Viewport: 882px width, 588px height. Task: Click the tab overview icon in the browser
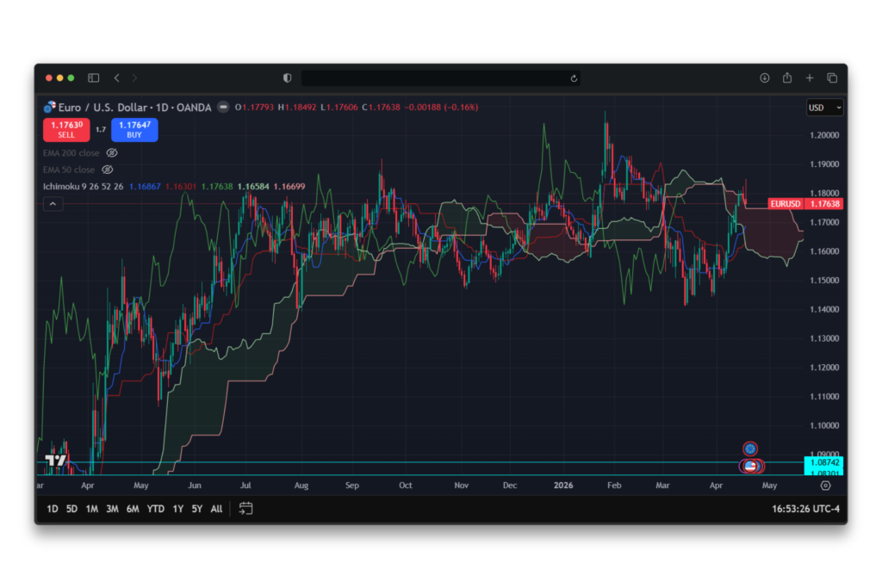pos(831,77)
